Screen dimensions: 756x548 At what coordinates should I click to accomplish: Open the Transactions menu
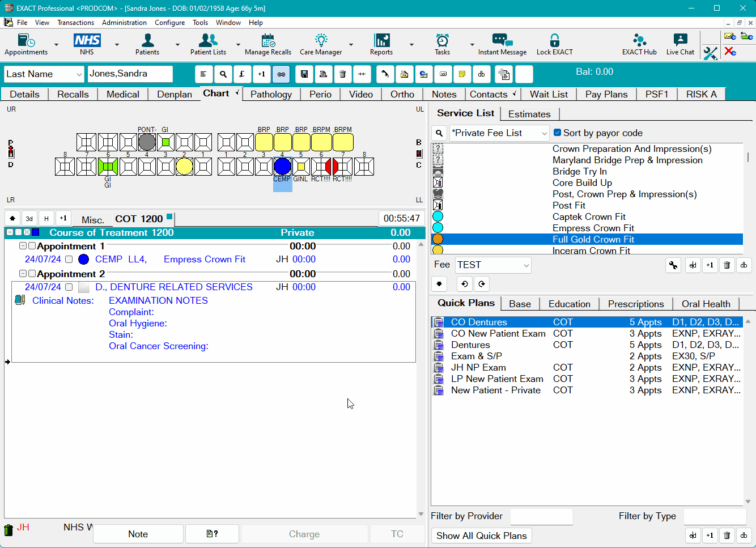[x=75, y=23]
